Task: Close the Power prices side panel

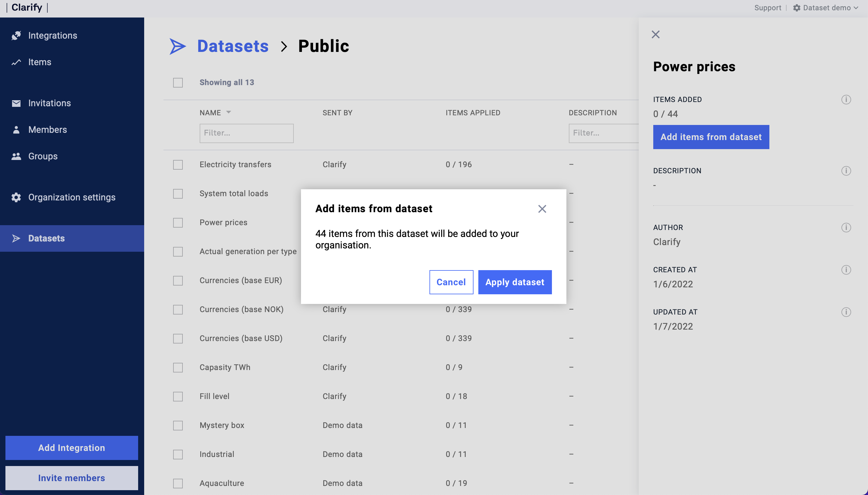Action: coord(655,34)
